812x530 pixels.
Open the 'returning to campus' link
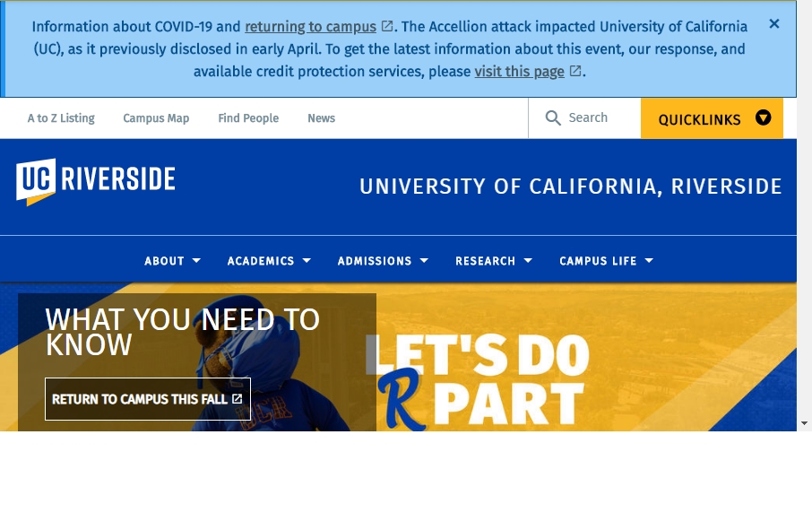pyautogui.click(x=310, y=27)
